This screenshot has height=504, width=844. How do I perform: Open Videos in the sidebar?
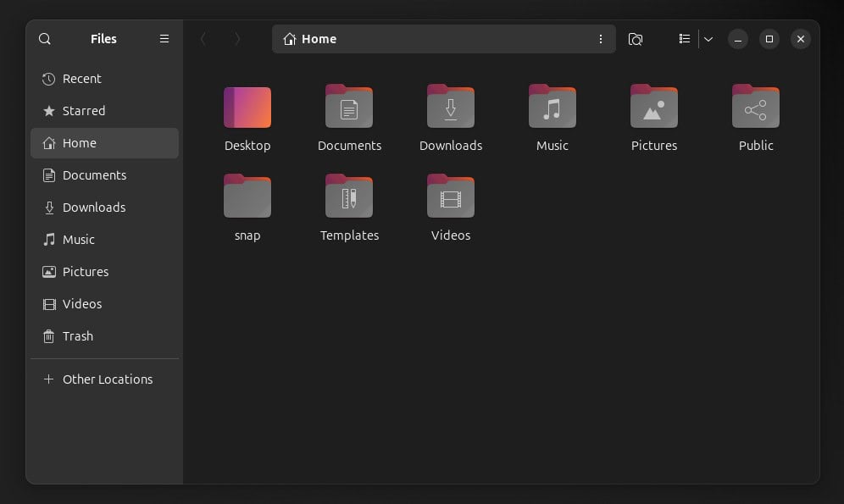(x=104, y=304)
